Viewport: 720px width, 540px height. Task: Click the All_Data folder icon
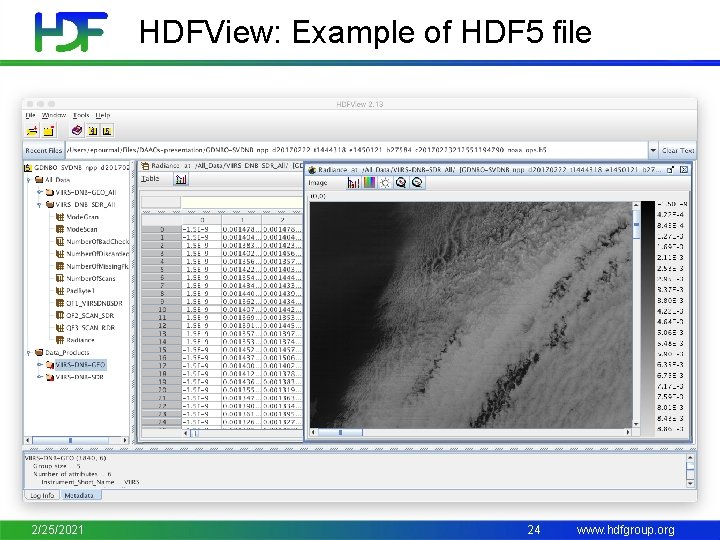(39, 180)
